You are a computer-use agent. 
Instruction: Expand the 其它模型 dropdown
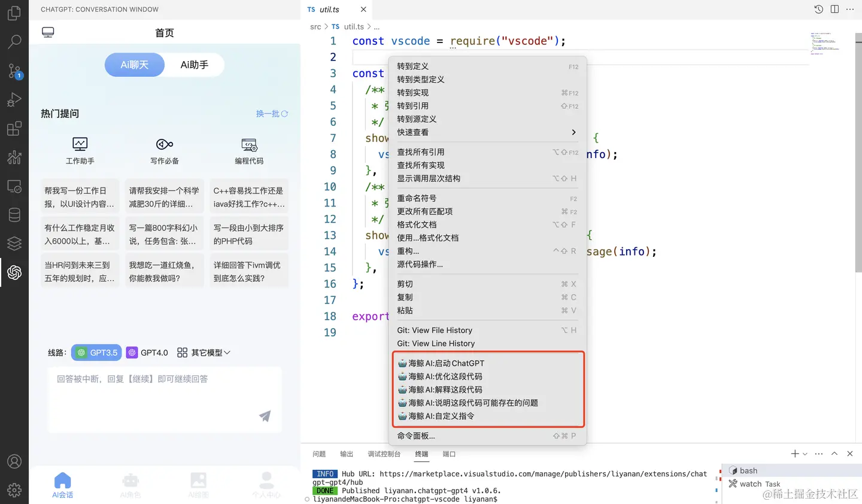click(x=204, y=353)
